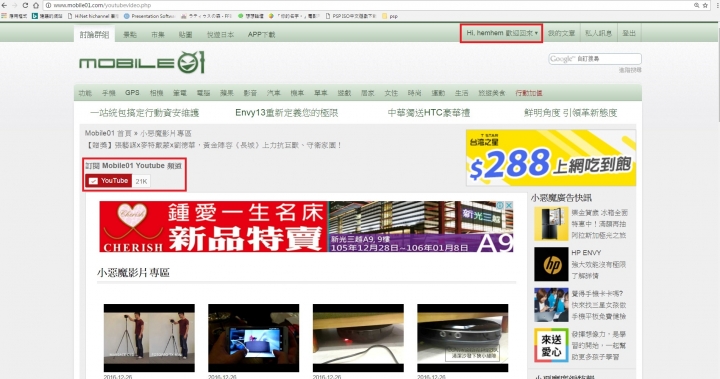Open the GPS category menu

pos(132,93)
